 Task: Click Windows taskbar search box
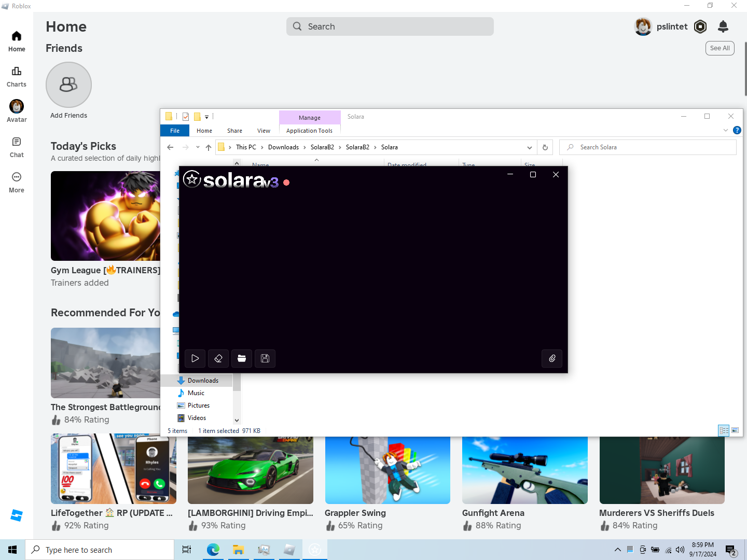coord(100,550)
